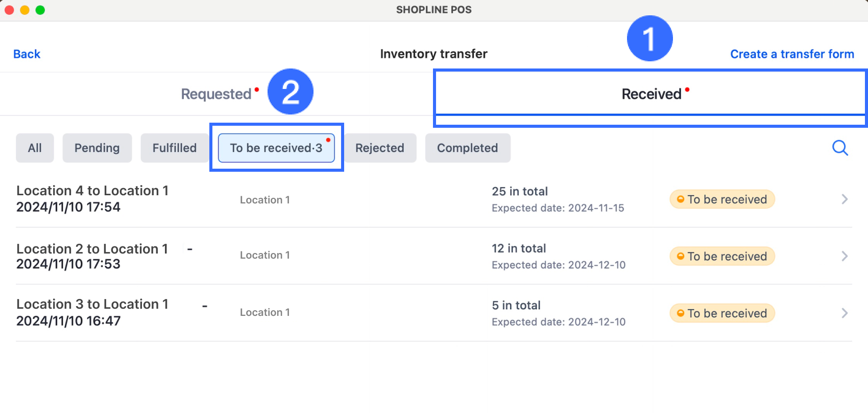Image resolution: width=868 pixels, height=413 pixels.
Task: Select the To be received·3 filter
Action: click(276, 148)
